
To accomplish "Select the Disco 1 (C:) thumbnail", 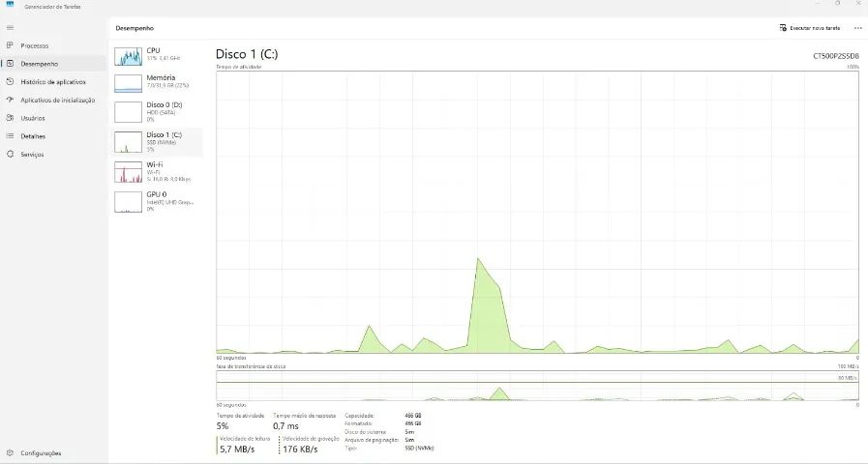I will [x=128, y=142].
